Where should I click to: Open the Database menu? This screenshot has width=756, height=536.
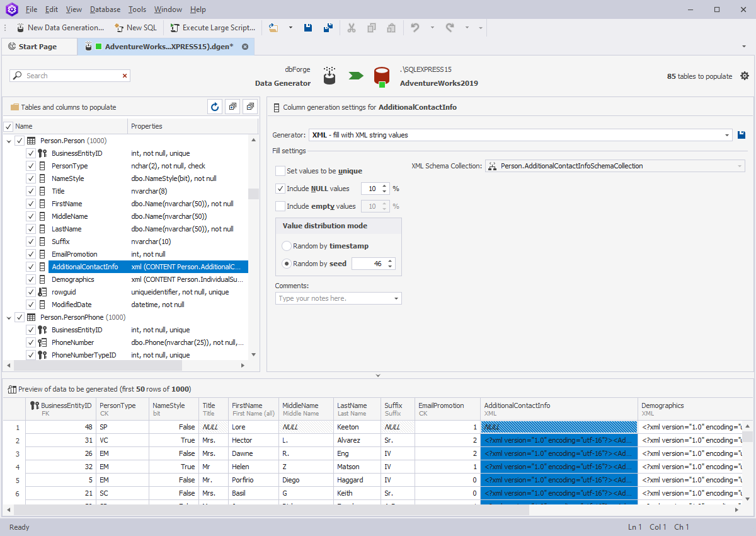click(105, 9)
